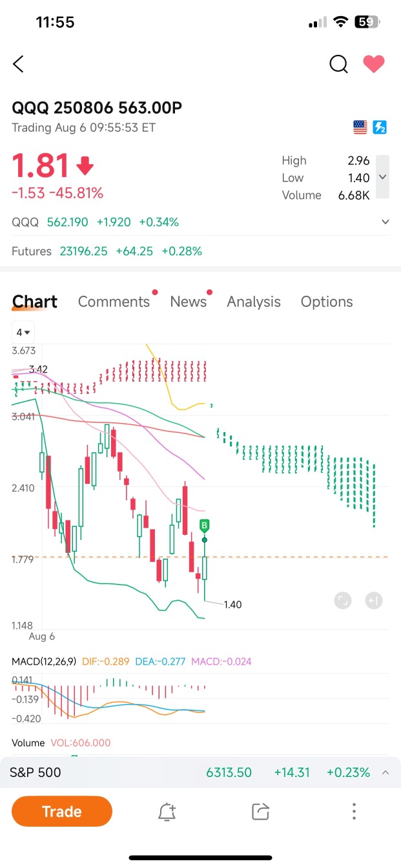Image resolution: width=401 pixels, height=868 pixels.
Task: Expand chart to full screen
Action: tap(343, 601)
